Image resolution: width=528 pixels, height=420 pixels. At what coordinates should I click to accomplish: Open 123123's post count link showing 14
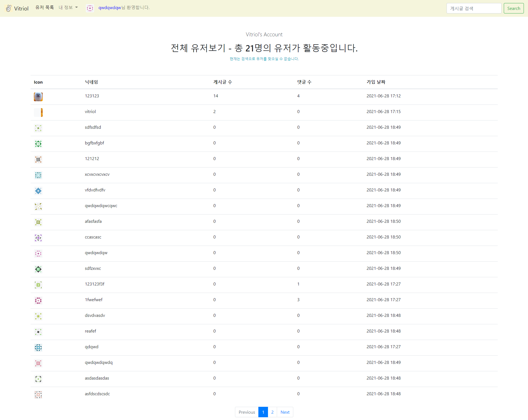click(216, 96)
